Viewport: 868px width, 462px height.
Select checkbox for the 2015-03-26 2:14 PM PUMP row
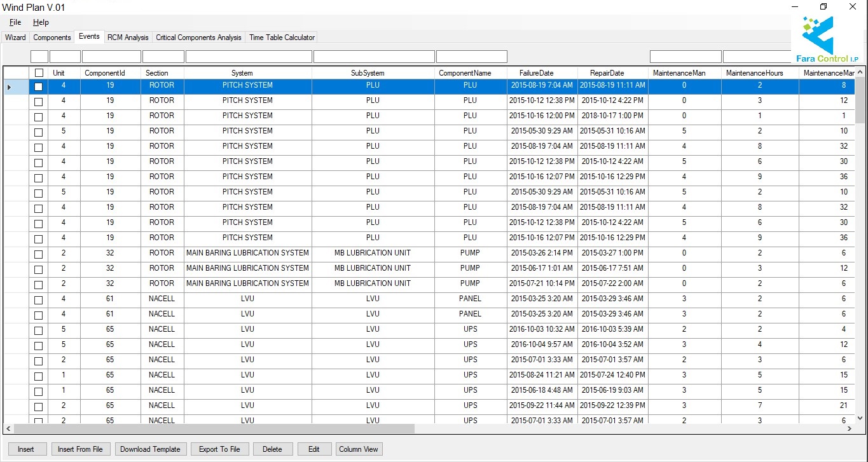[39, 254]
